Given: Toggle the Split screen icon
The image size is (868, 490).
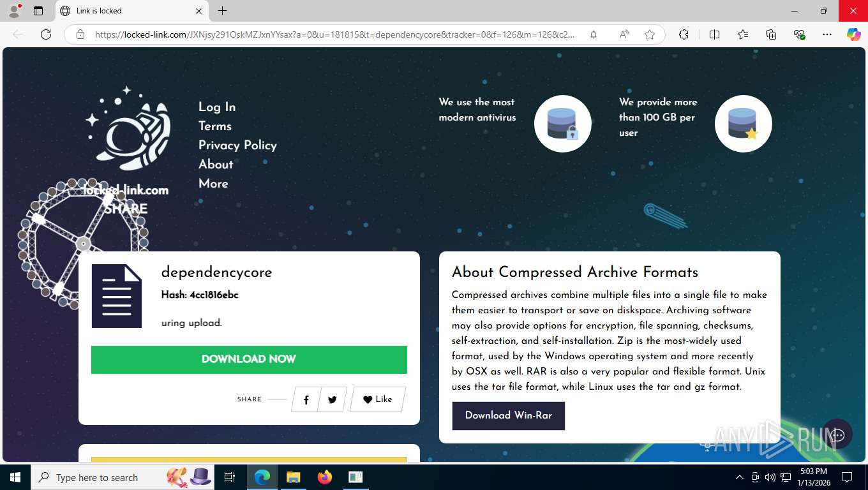Looking at the screenshot, I should pyautogui.click(x=714, y=34).
